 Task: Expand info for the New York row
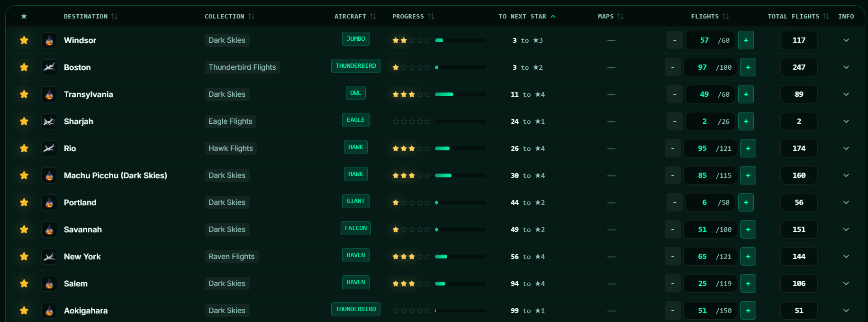846,257
